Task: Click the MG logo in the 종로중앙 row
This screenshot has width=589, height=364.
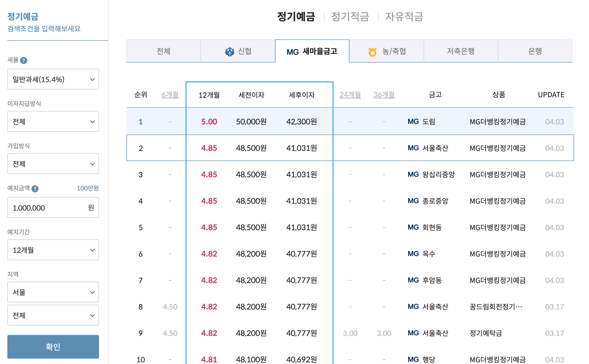Action: (x=413, y=201)
